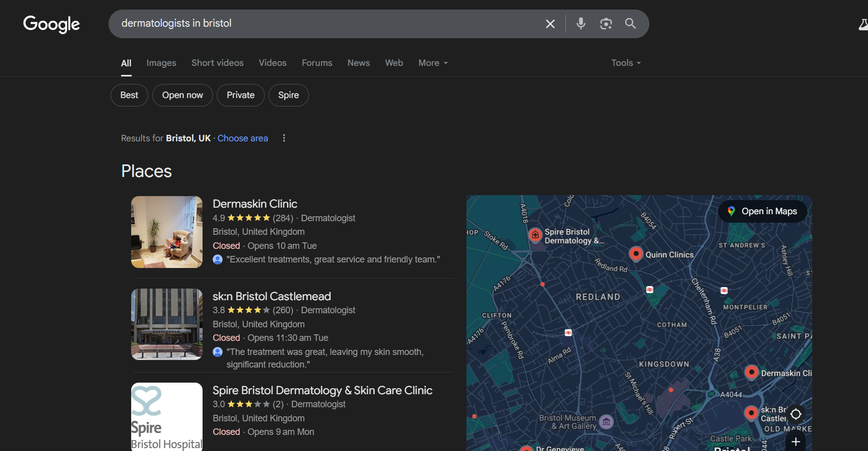
Task: Apply the Spire filter chip
Action: (x=288, y=95)
